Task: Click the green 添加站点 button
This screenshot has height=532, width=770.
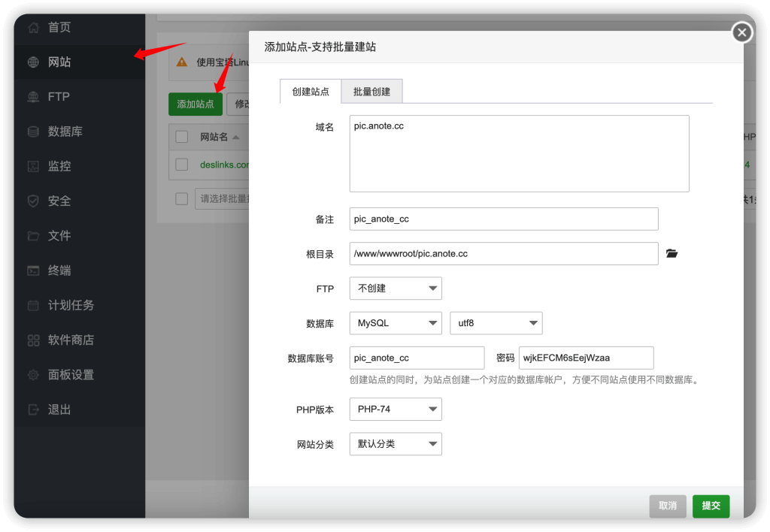Action: [195, 104]
